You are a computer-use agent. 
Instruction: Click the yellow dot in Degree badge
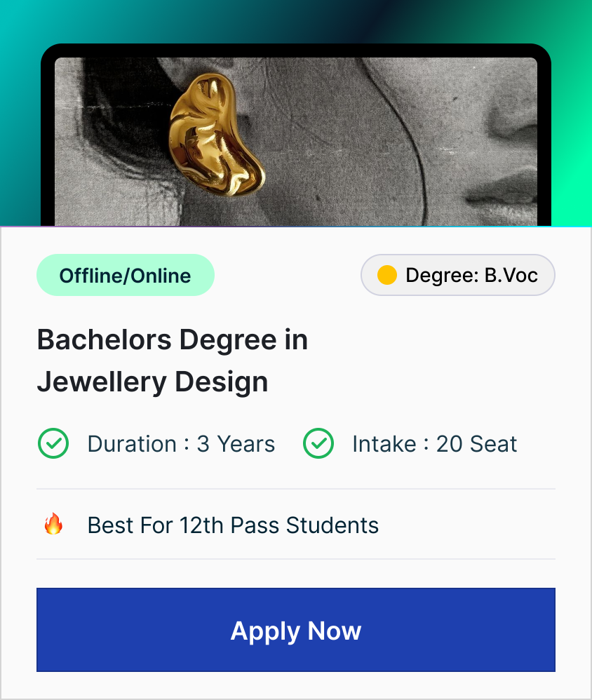386,275
